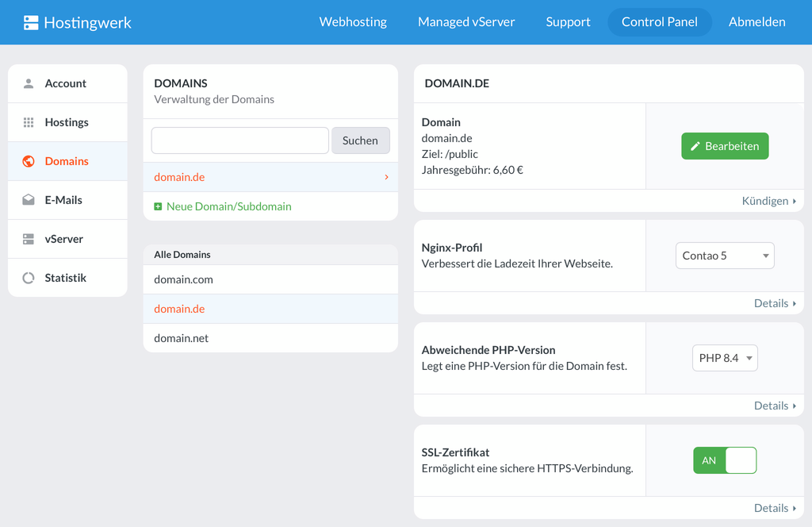Click the E-Mails envelope icon
Viewport: 812px width, 527px height.
(29, 200)
